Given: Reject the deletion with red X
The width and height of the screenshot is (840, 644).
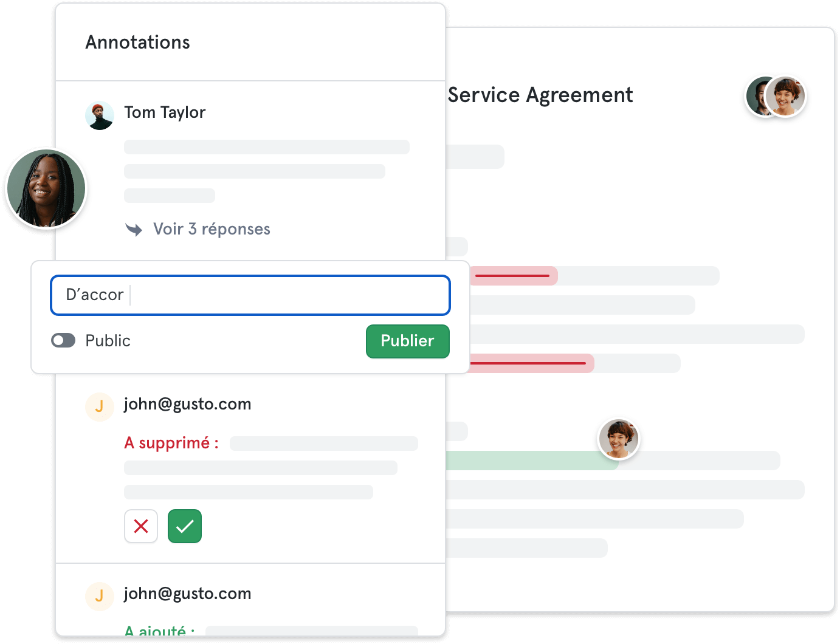Looking at the screenshot, I should point(141,526).
